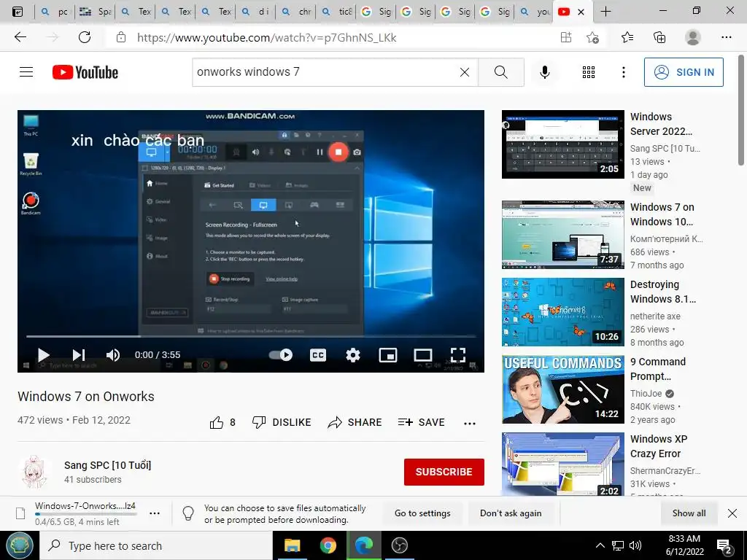Open the YouTube apps grid
747x560 pixels.
tap(589, 72)
